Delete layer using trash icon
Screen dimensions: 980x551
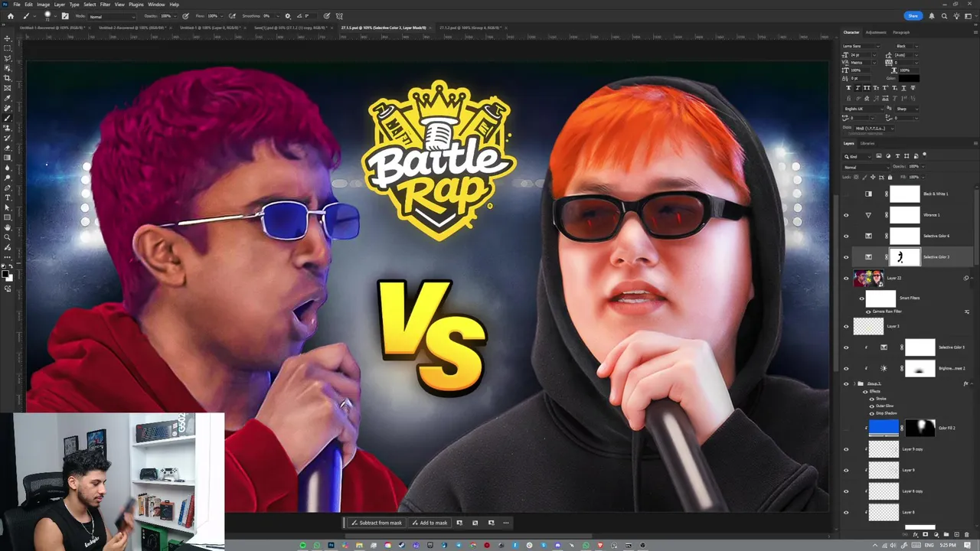[x=966, y=534]
